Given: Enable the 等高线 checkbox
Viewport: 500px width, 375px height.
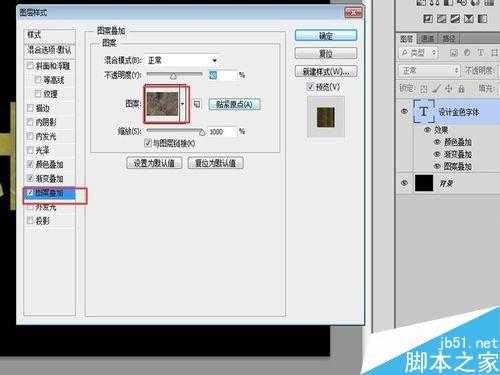Looking at the screenshot, I should coord(38,80).
